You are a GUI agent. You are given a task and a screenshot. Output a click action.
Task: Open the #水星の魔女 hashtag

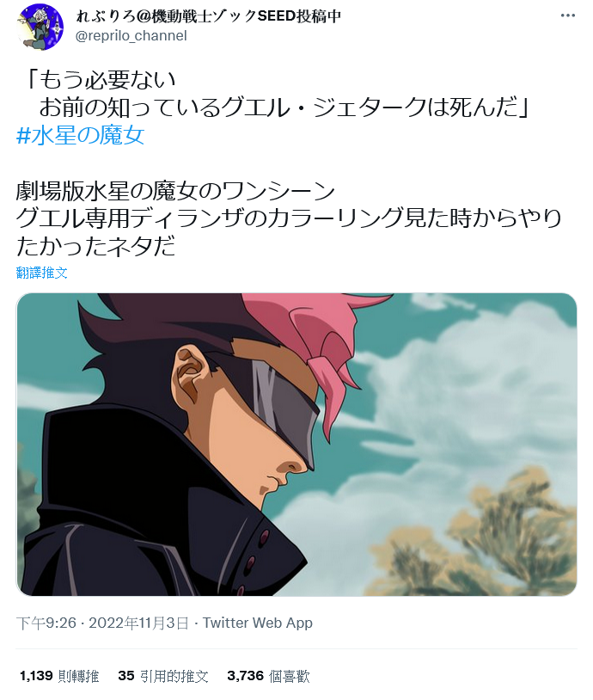tap(80, 135)
